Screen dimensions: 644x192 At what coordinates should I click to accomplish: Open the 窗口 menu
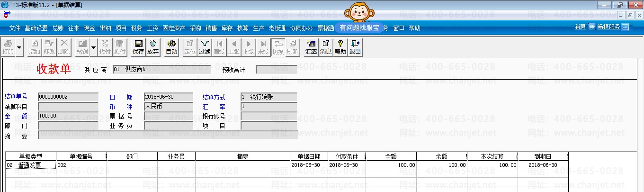tap(399, 28)
